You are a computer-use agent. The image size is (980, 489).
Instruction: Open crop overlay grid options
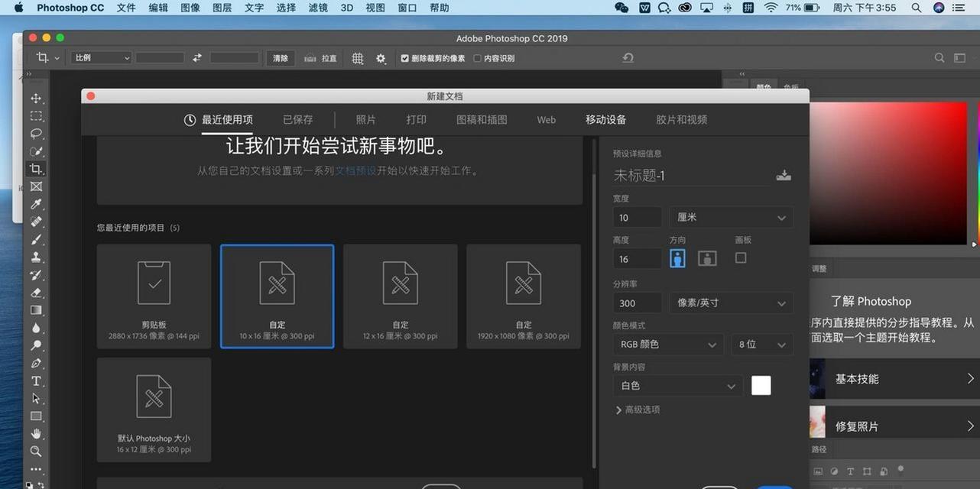point(358,58)
